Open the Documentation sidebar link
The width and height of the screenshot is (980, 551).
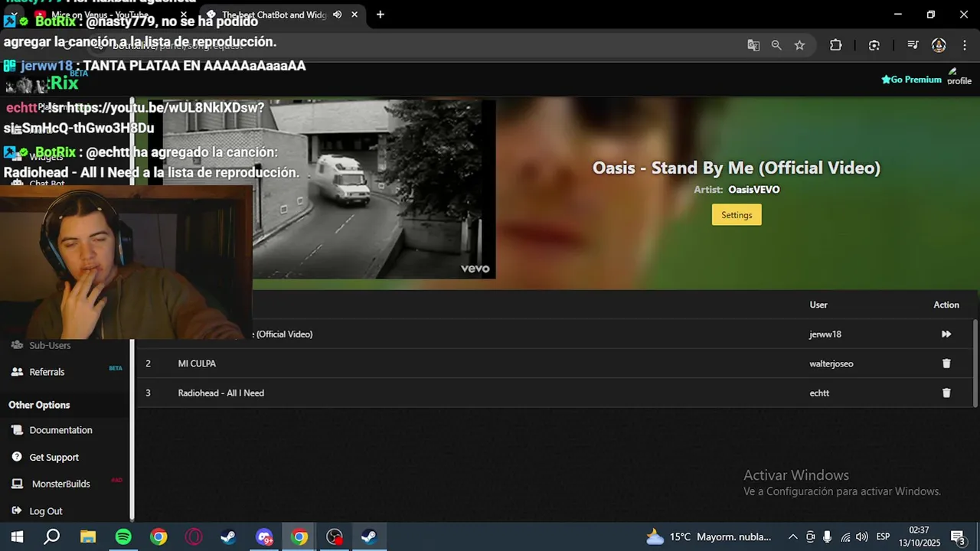click(60, 430)
